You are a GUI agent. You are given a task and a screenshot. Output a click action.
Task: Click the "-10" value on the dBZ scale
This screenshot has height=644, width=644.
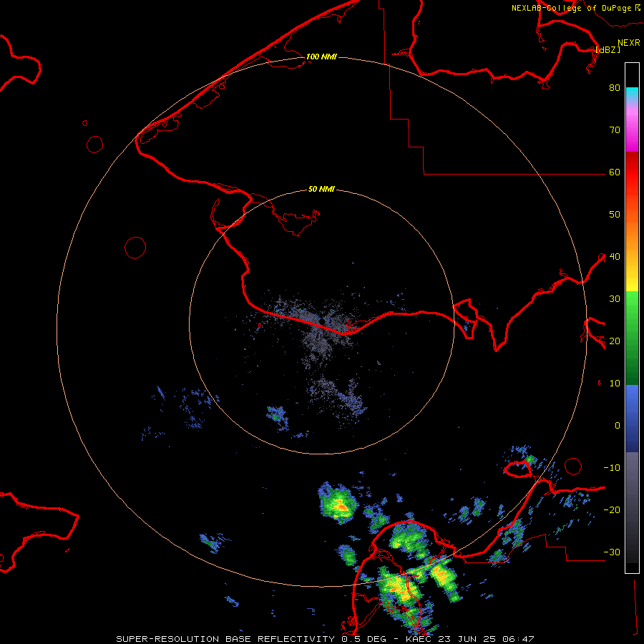click(612, 468)
